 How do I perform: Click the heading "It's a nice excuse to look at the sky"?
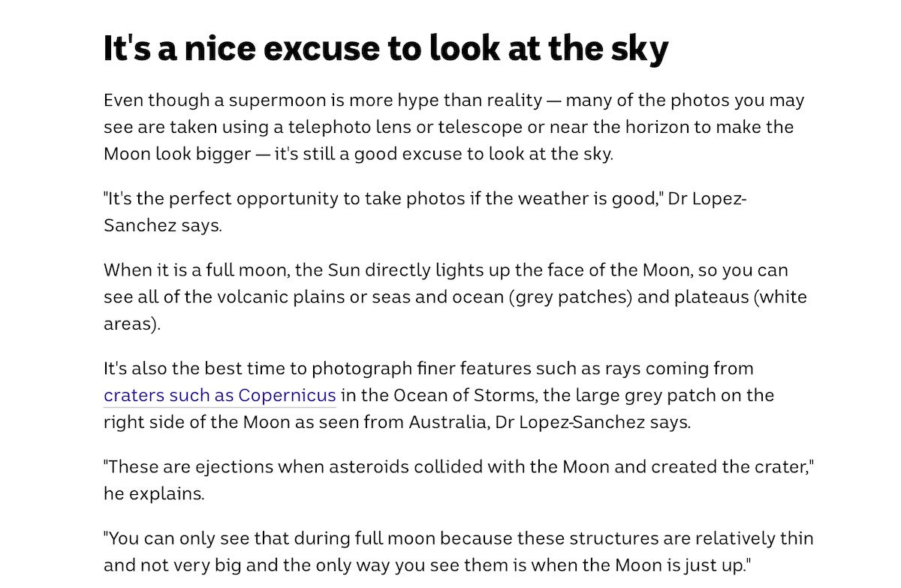pyautogui.click(x=385, y=49)
